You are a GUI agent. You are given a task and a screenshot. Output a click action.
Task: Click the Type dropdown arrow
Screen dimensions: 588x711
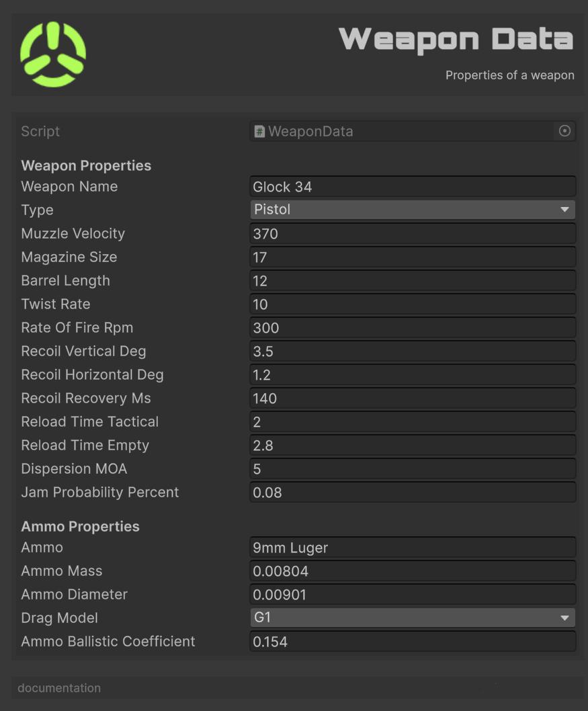(x=564, y=210)
